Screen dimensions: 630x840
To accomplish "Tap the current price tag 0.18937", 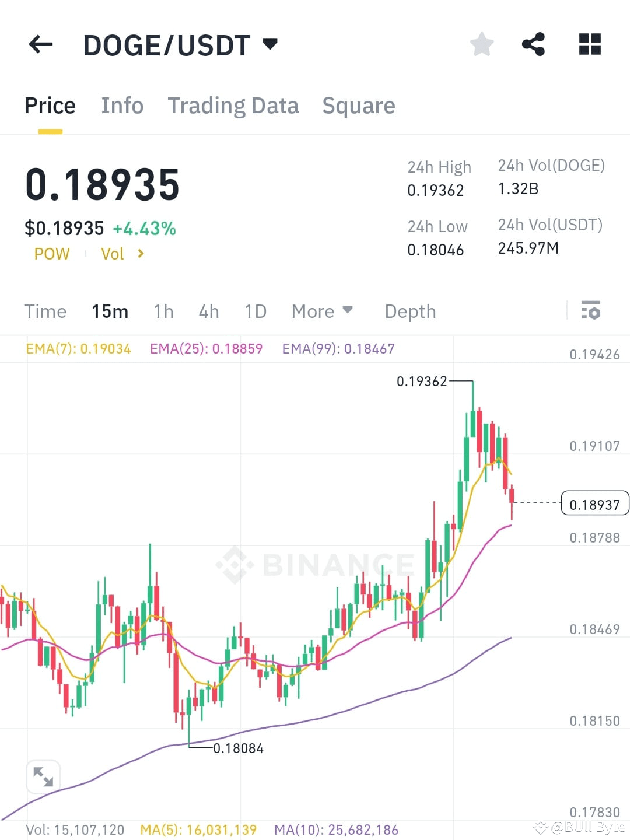I will click(595, 503).
